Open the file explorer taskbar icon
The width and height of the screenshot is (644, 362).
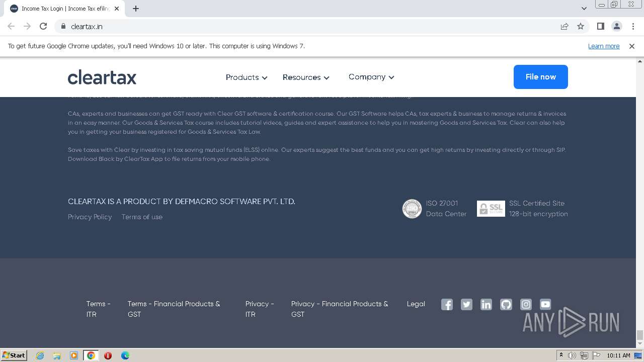click(57, 355)
